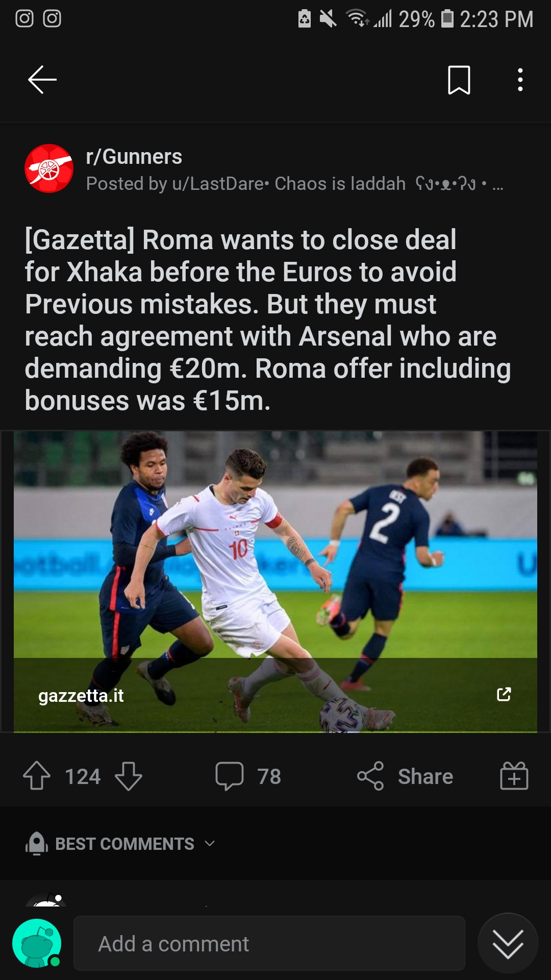This screenshot has height=980, width=551.
Task: Open the three-dot overflow menu
Action: 520,80
